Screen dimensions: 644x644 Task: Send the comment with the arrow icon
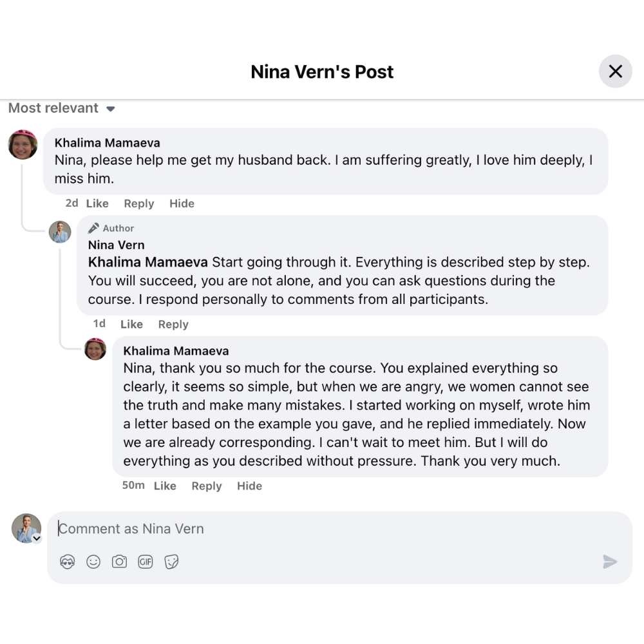[609, 562]
